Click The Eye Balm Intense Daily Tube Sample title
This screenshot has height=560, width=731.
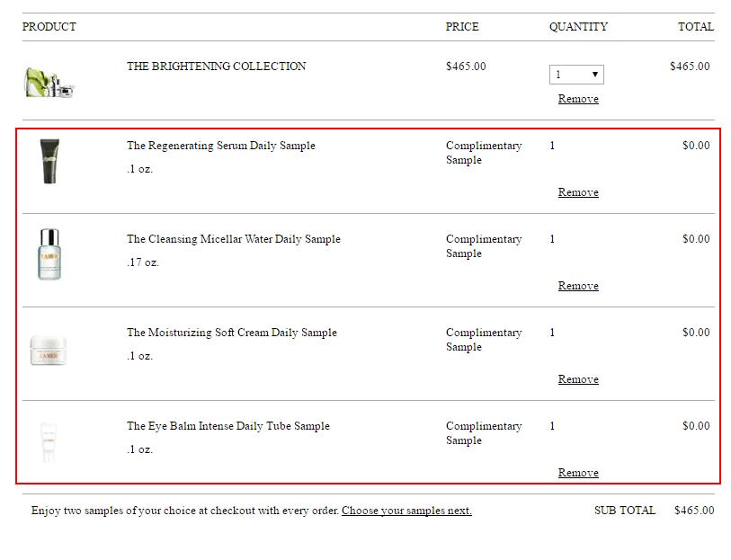click(227, 426)
